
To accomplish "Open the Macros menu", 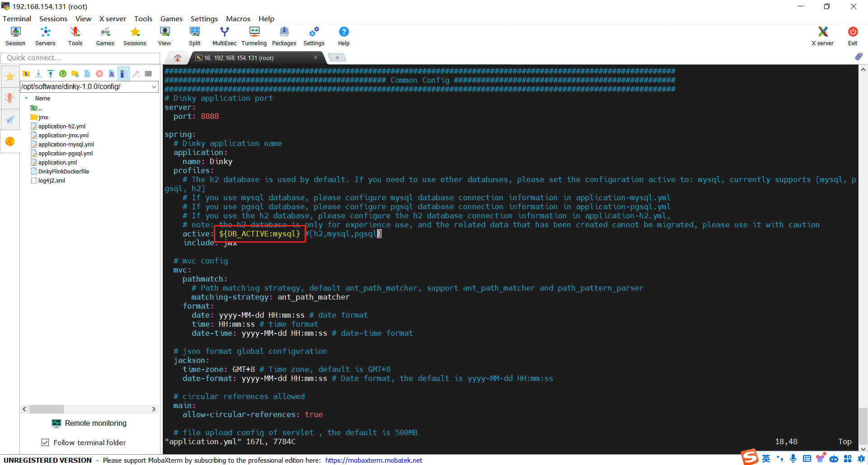I will (238, 19).
